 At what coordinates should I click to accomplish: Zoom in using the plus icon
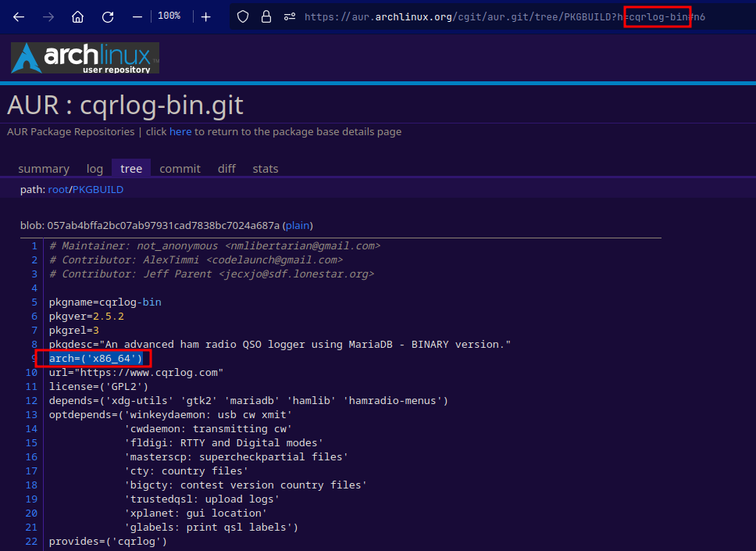pyautogui.click(x=206, y=17)
